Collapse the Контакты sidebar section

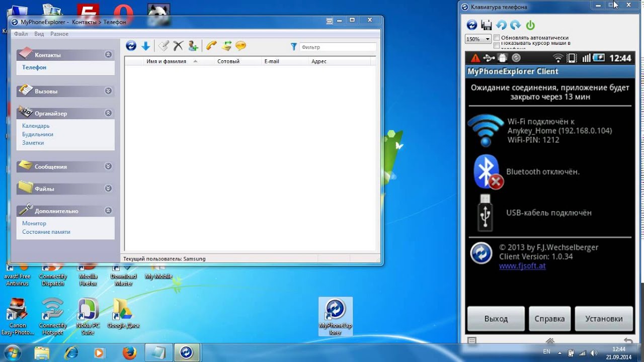click(x=108, y=54)
